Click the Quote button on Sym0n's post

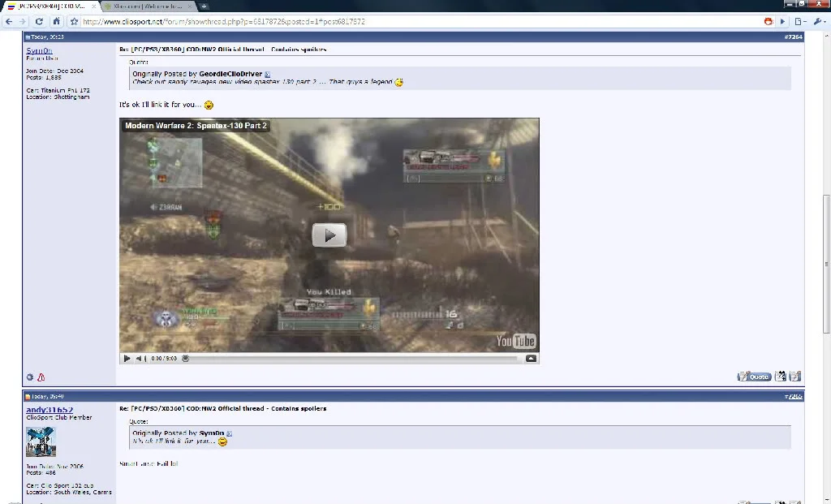(x=754, y=377)
